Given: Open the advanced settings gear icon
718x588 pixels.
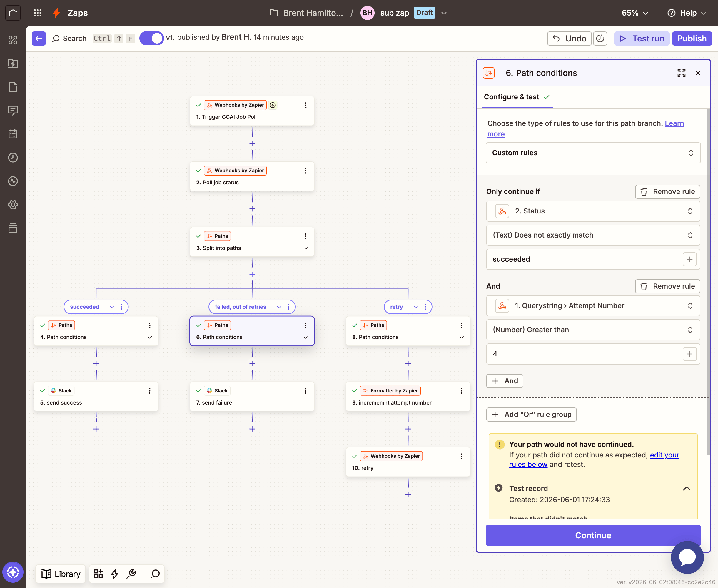Looking at the screenshot, I should [13, 205].
